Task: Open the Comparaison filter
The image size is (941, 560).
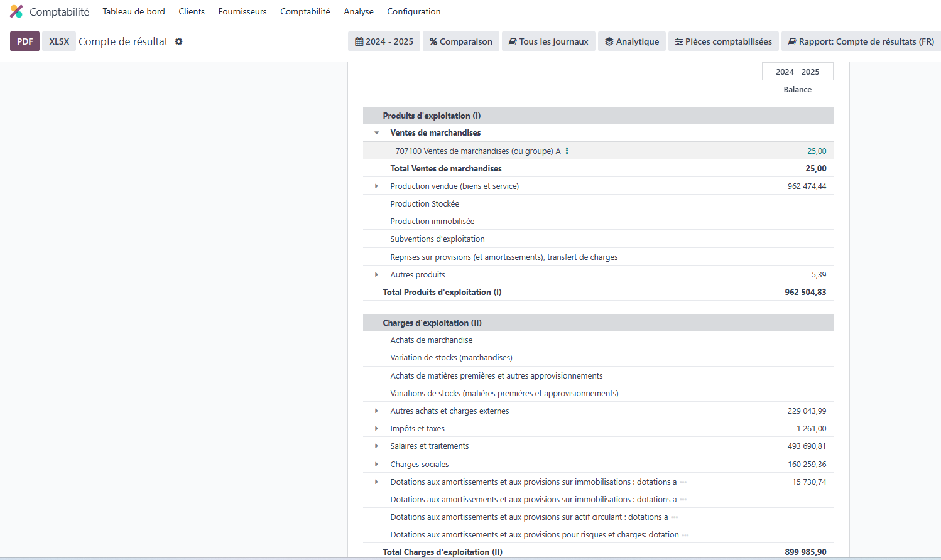Action: click(x=460, y=41)
